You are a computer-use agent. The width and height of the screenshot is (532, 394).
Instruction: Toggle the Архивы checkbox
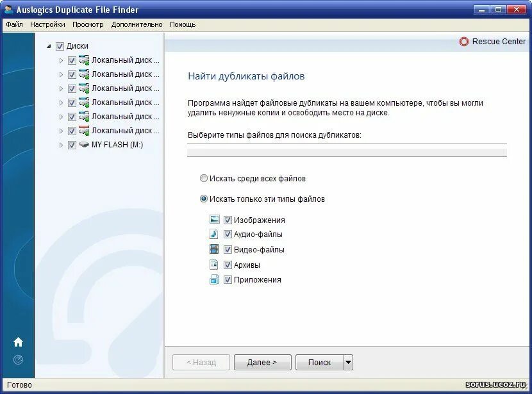[228, 265]
